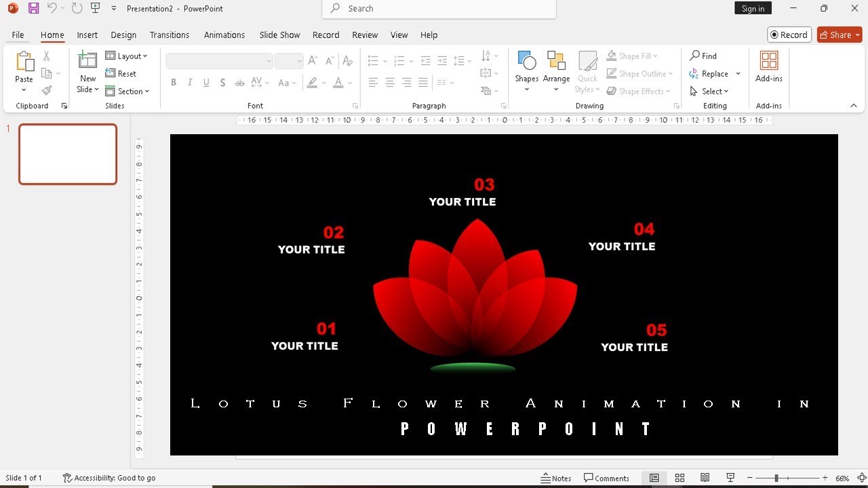
Task: Click the Sign in button
Action: click(x=753, y=8)
